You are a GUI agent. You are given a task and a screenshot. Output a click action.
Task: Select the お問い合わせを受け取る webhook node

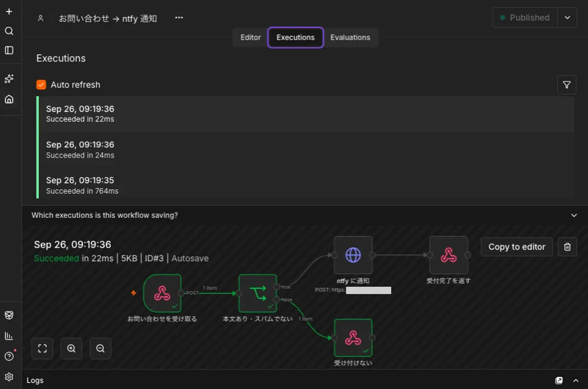[162, 293]
